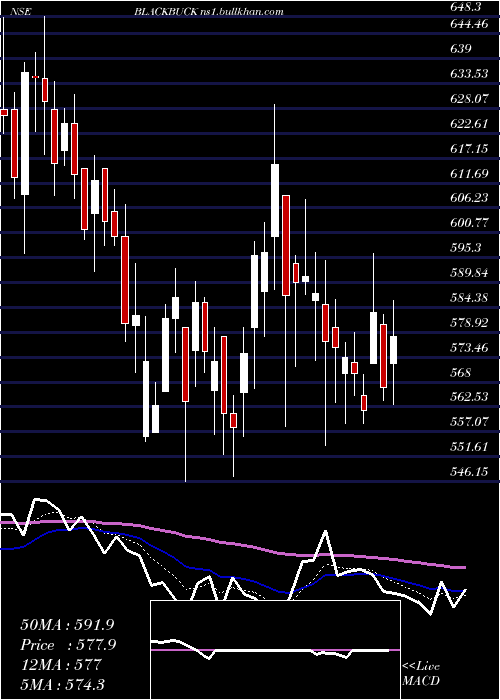Click the 551.61 price axis label
Screen dimensions: 500x700
point(469,446)
